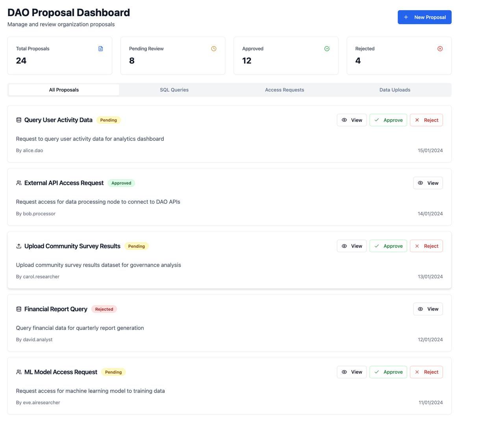Click the green check icon on Approved card
Image resolution: width=504 pixels, height=439 pixels.
point(327,49)
